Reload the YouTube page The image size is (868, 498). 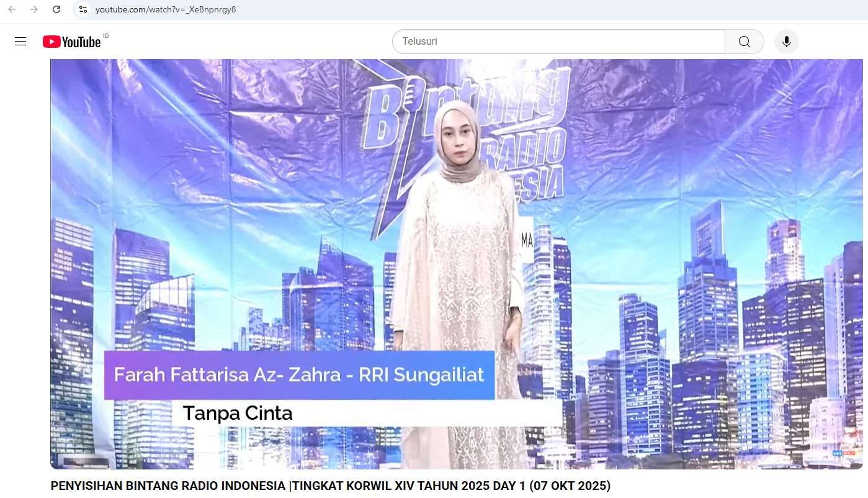pyautogui.click(x=56, y=9)
